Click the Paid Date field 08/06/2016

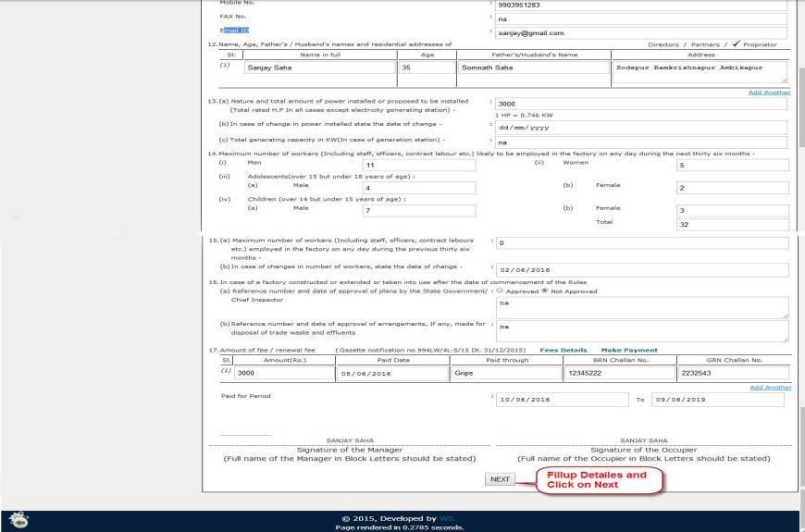point(392,373)
